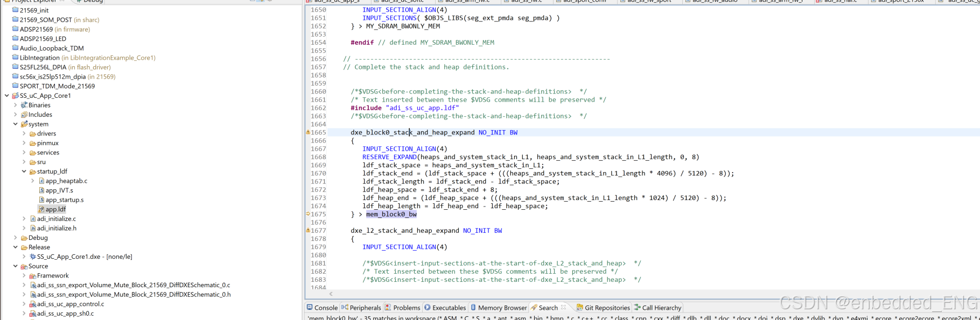Collapse the system folder
The image size is (980, 320).
(15, 124)
